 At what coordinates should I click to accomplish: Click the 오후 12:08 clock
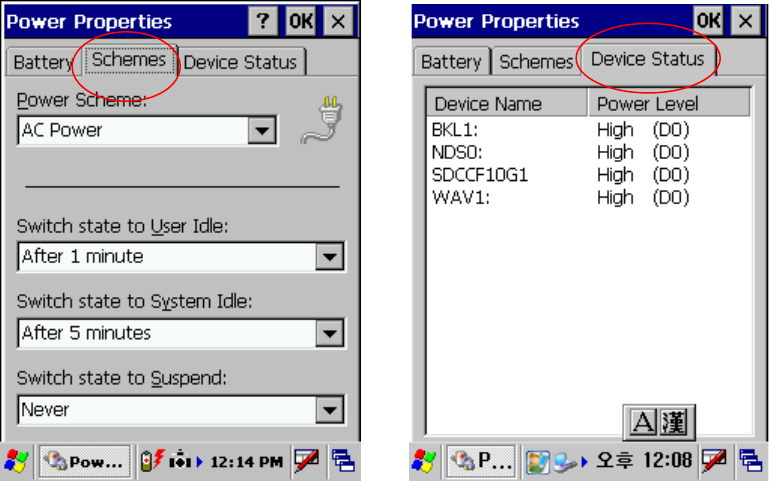point(645,460)
